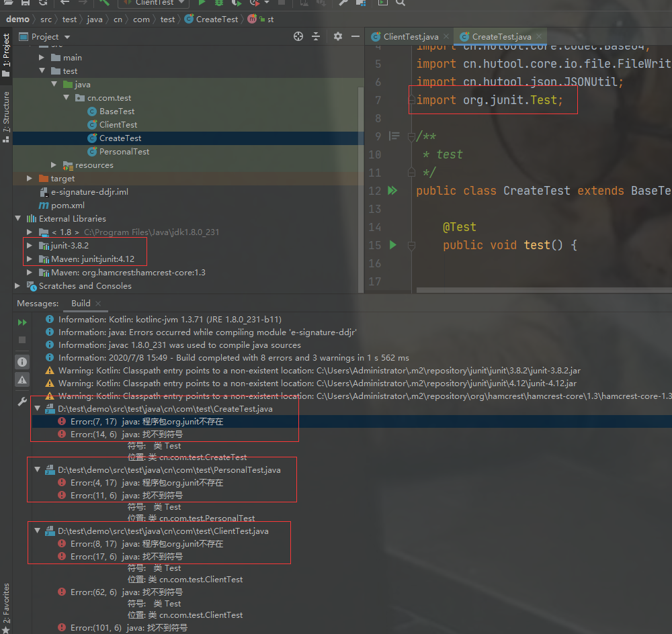This screenshot has width=672, height=634.
Task: Select pom.xml in the Project tree
Action: (56, 206)
